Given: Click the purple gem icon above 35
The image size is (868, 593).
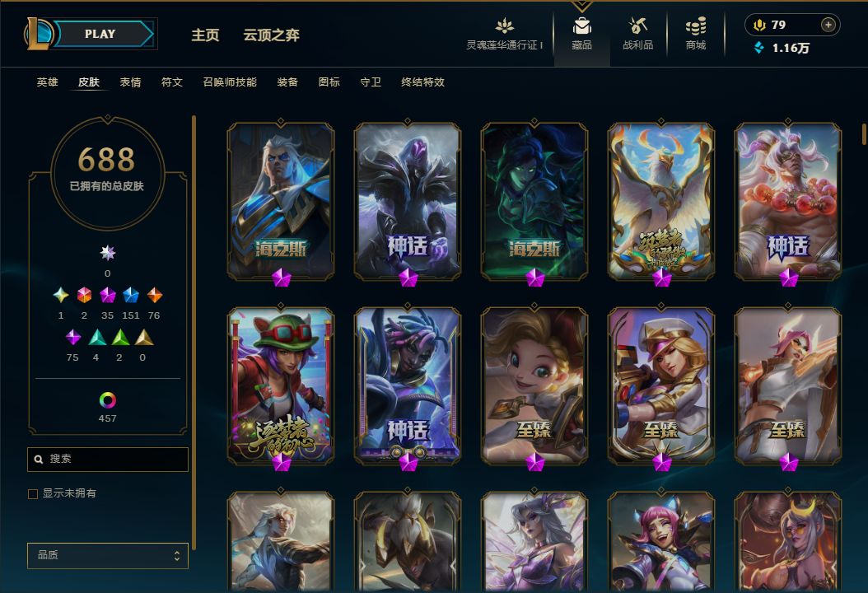Looking at the screenshot, I should [107, 295].
